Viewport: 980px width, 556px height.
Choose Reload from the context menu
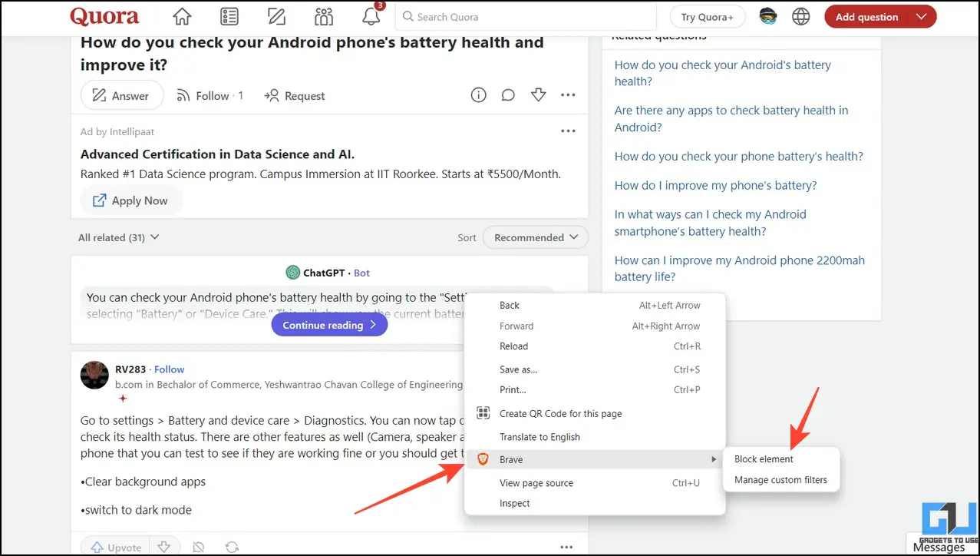[x=596, y=346]
